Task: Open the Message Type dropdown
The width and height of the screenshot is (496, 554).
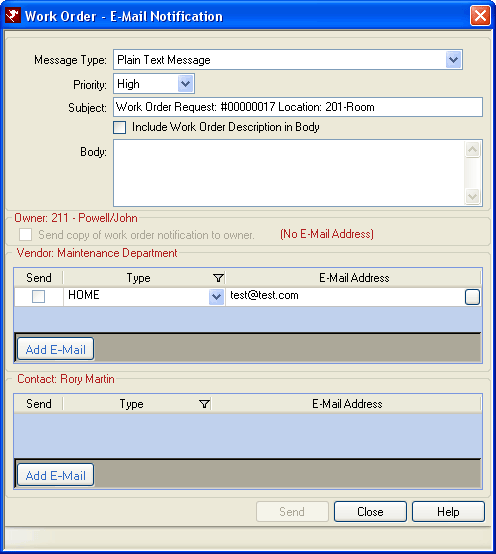Action: click(x=453, y=60)
